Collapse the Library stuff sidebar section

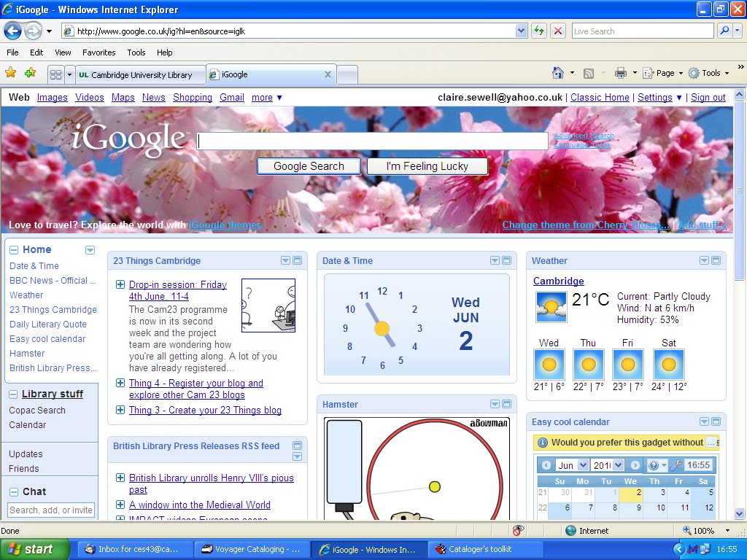(x=14, y=394)
